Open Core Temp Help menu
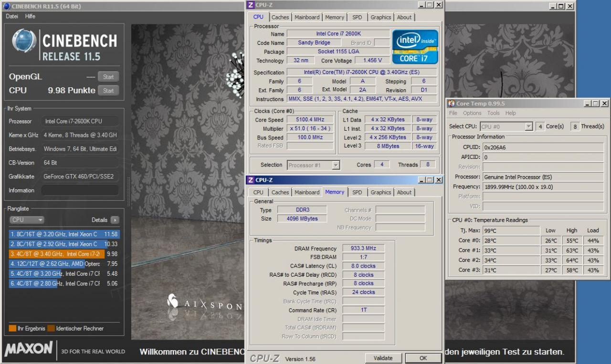This screenshot has width=611, height=364. [x=511, y=113]
